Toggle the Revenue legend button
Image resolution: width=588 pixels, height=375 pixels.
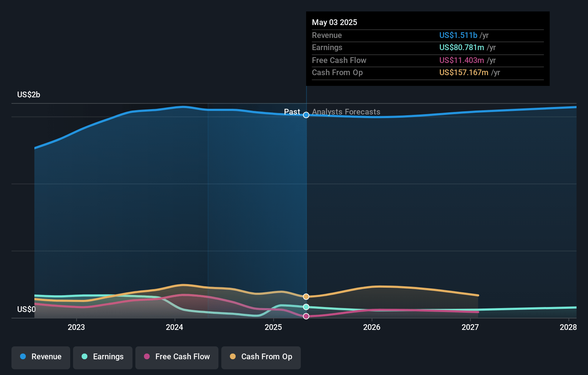[41, 357]
